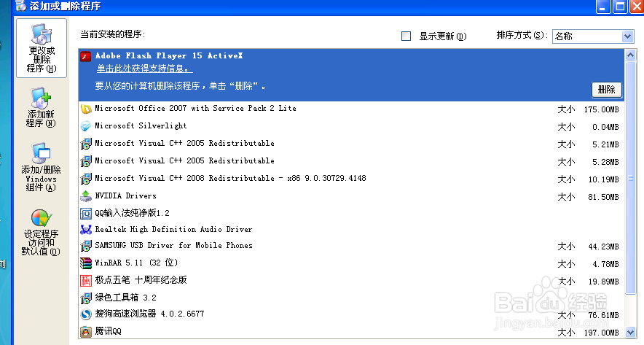Click Microsoft Silverlight program icon
644x345 pixels.
point(86,126)
